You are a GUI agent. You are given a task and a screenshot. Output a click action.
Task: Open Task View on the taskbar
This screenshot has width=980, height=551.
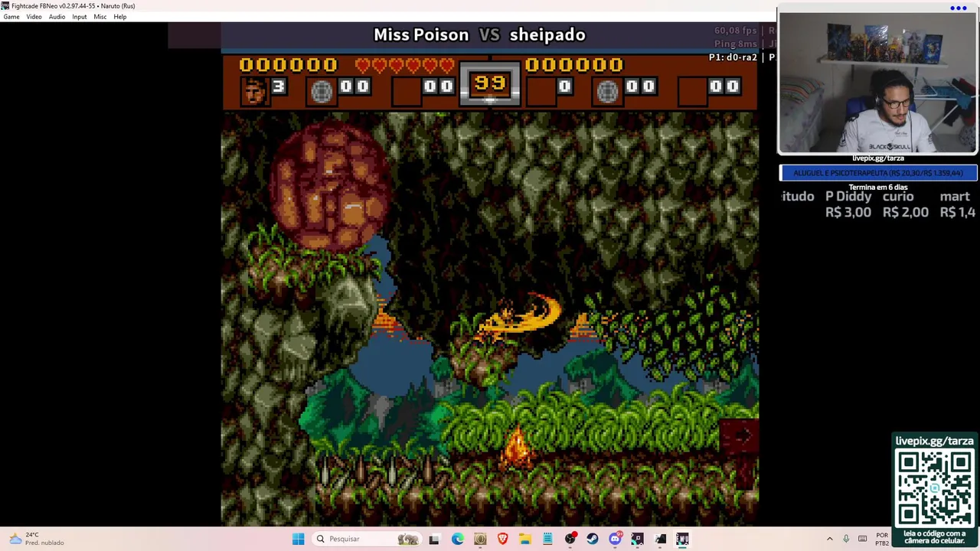(x=434, y=539)
